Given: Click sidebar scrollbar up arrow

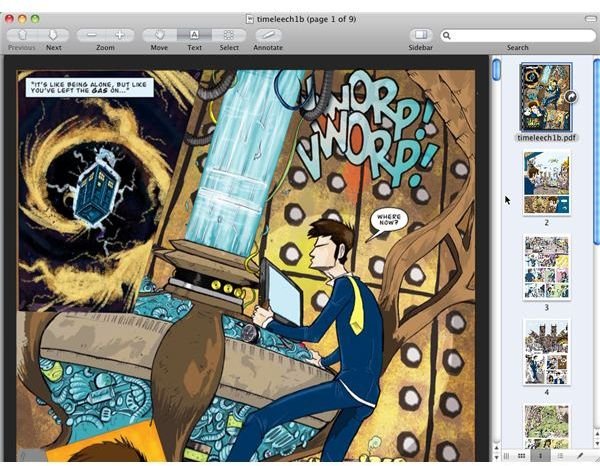Looking at the screenshot, I should [597, 433].
